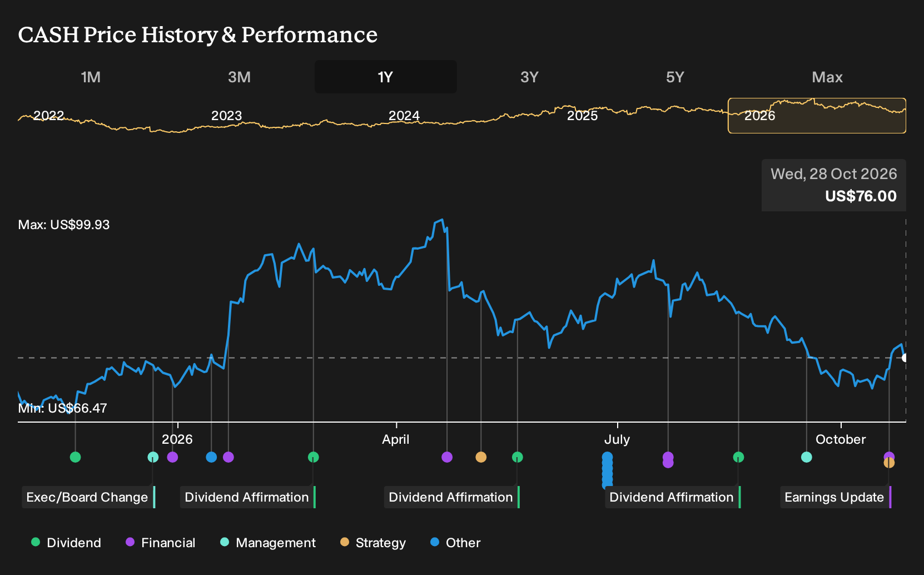Click the double purple Financial marker after July
Screen dimensions: 924x575
tap(668, 460)
